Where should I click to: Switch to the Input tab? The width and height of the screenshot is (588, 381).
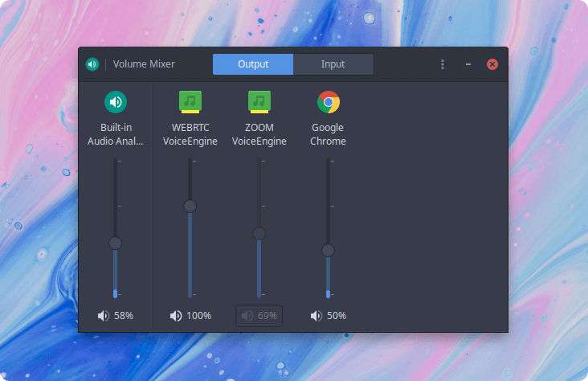(333, 64)
